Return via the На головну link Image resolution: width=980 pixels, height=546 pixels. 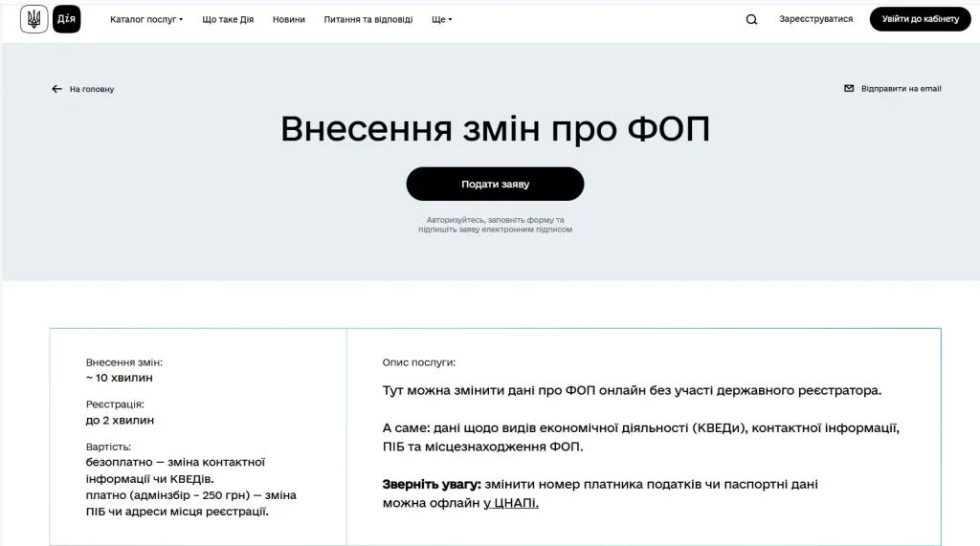(92, 89)
